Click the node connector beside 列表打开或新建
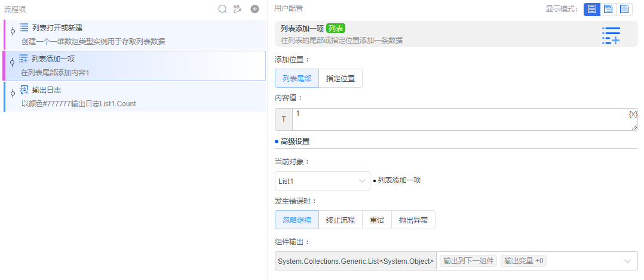Image resolution: width=644 pixels, height=280 pixels. [13, 31]
